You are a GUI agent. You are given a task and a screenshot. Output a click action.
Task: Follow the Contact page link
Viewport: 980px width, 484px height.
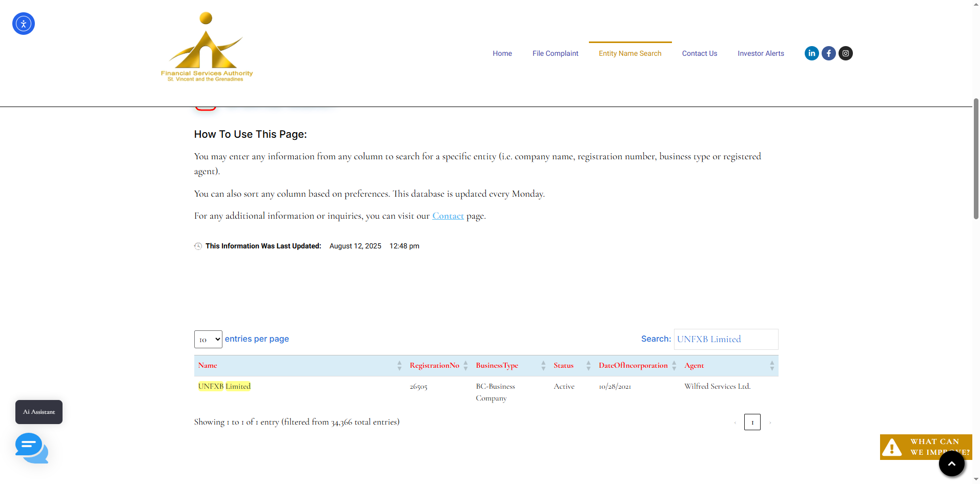tap(448, 216)
